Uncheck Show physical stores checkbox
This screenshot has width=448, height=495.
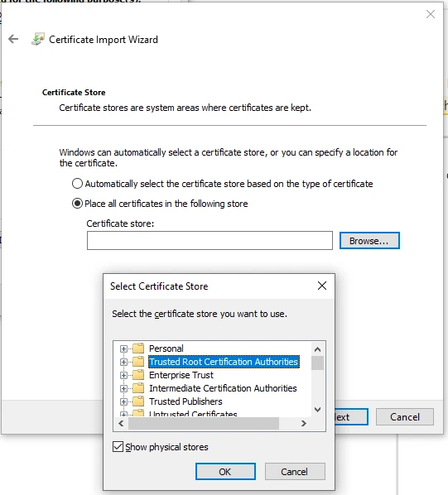(118, 447)
